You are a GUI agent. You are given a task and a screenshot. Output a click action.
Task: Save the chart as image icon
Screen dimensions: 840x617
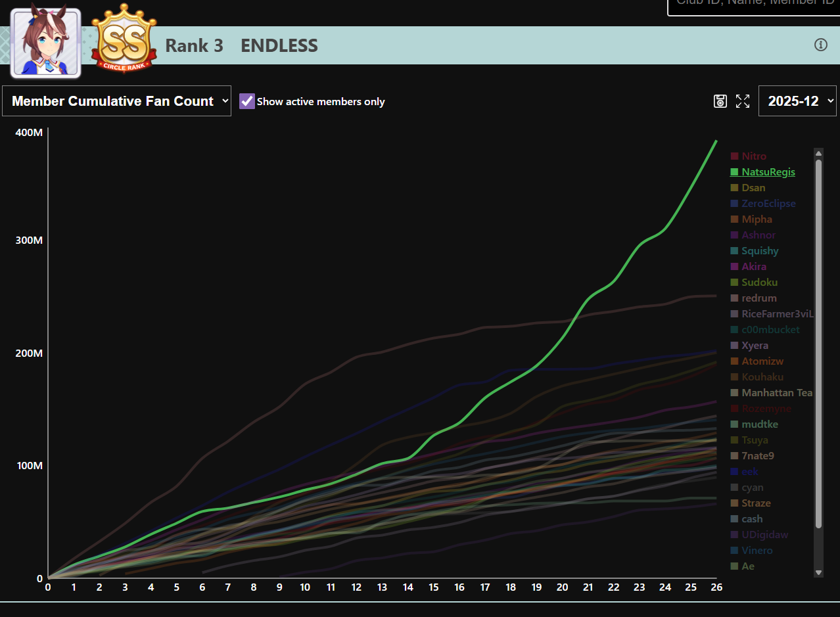[x=720, y=101]
